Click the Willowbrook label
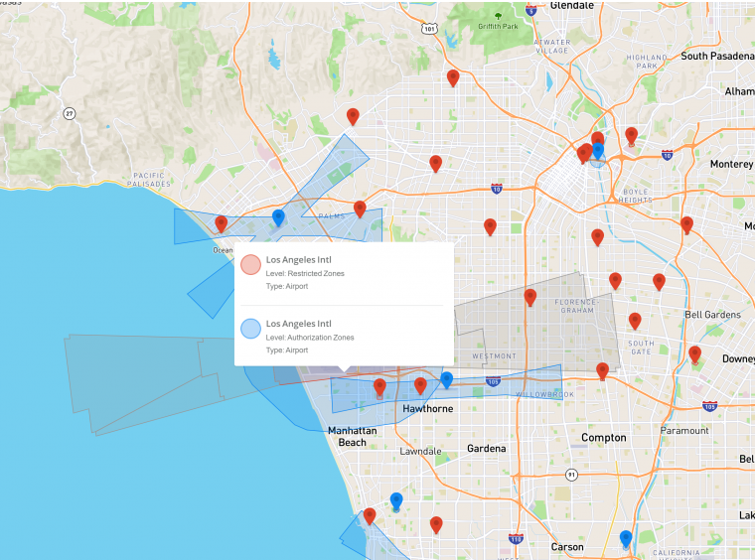 click(x=544, y=394)
